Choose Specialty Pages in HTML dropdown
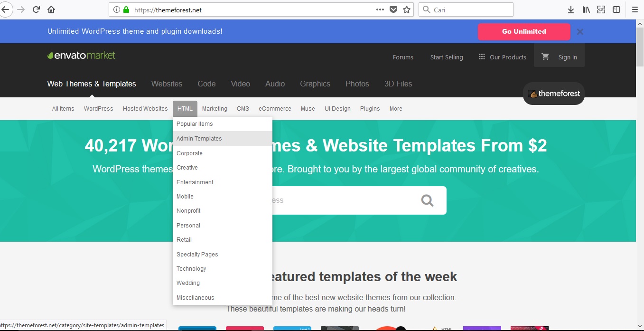 pyautogui.click(x=223, y=255)
